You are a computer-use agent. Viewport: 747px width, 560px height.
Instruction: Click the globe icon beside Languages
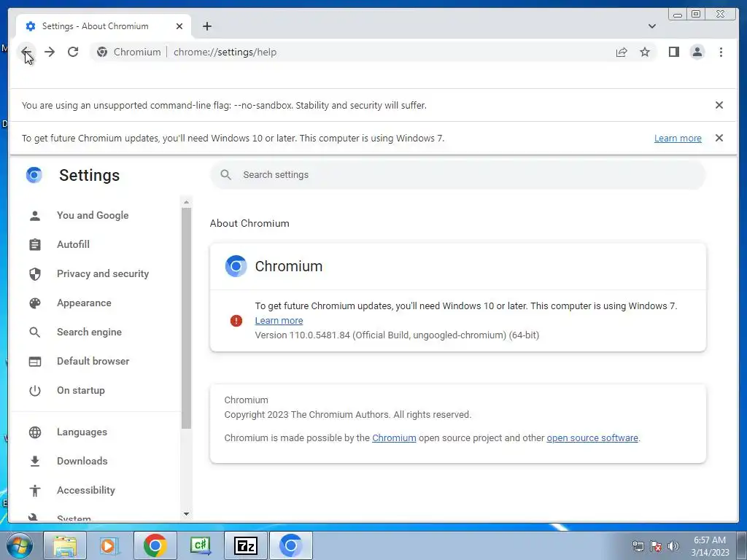(35, 432)
